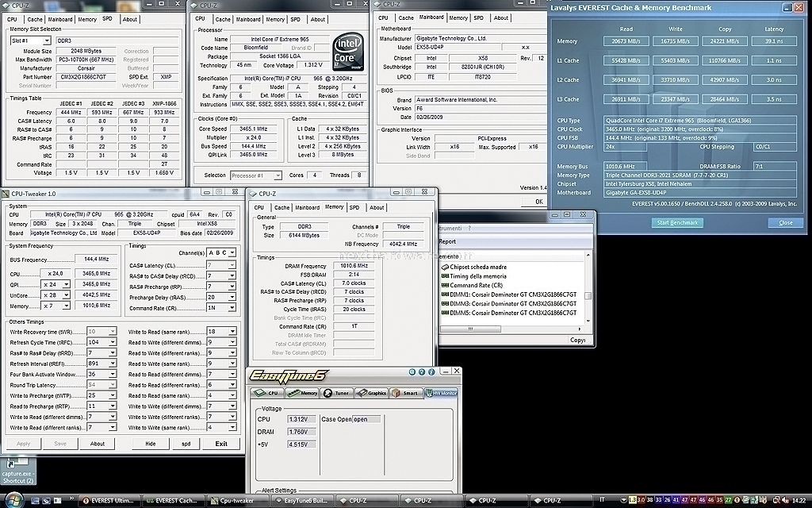Open the Tuner tab in EasyTune6

coord(336,393)
